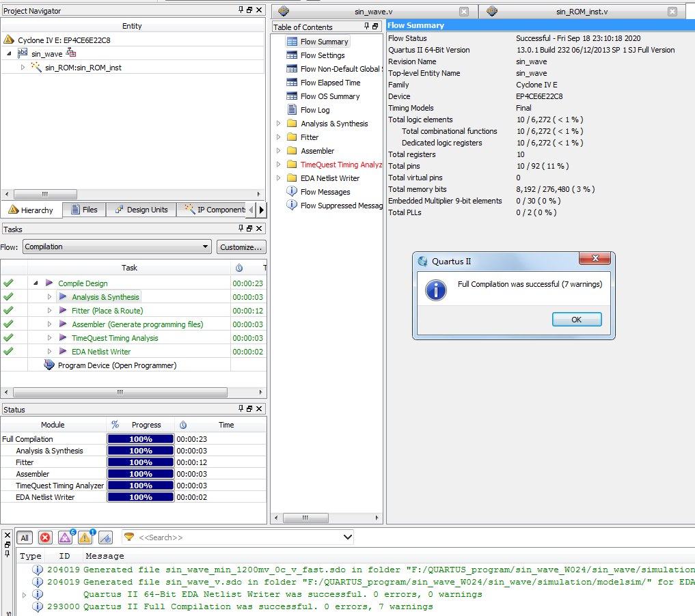
Task: Open the sin_wave.v editor tab
Action: (372, 12)
